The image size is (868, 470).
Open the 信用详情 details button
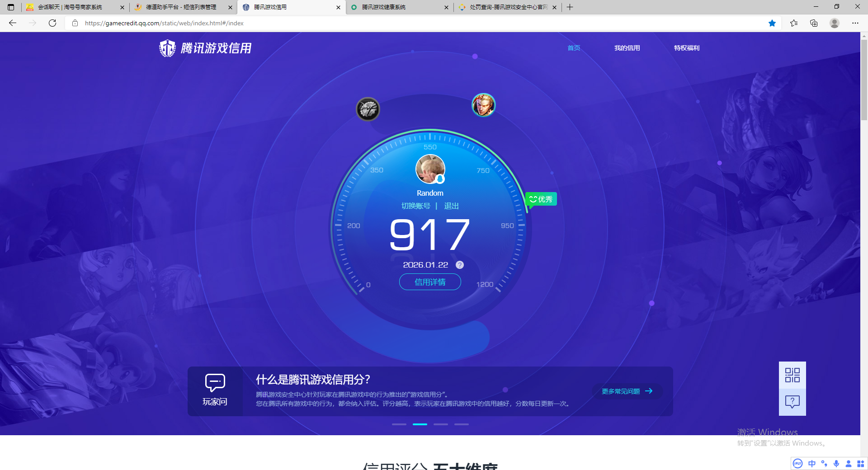pyautogui.click(x=430, y=282)
